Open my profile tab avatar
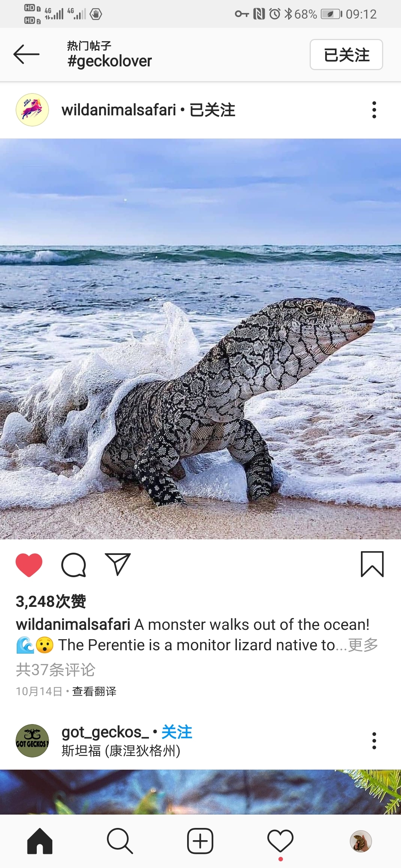This screenshot has width=401, height=868. pyautogui.click(x=361, y=841)
